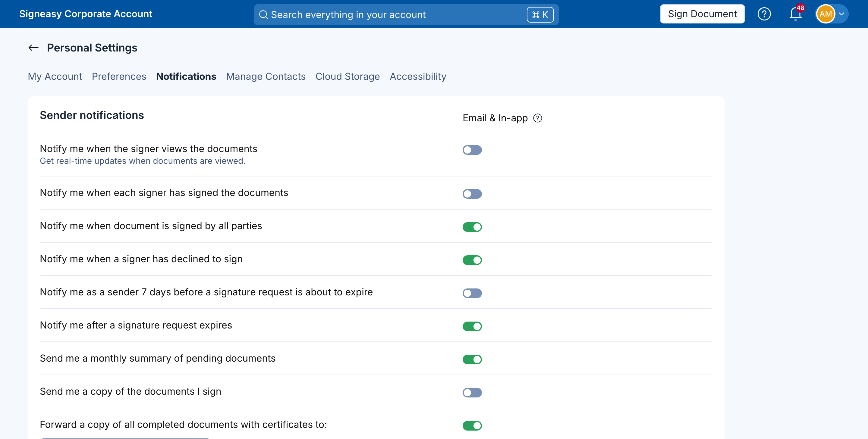Click 'Get real-time updates when documents are viewed.'

[143, 161]
